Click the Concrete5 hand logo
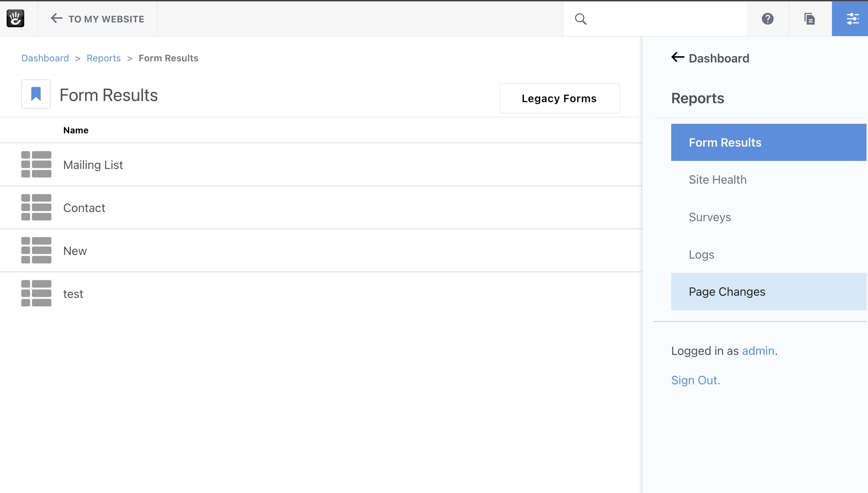 15,18
